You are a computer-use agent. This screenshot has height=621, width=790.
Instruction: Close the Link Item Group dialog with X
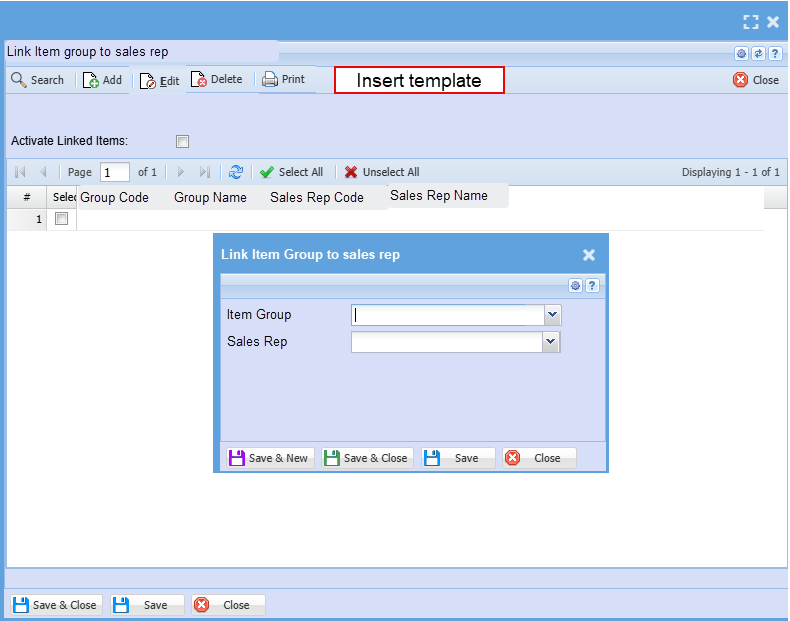tap(589, 255)
